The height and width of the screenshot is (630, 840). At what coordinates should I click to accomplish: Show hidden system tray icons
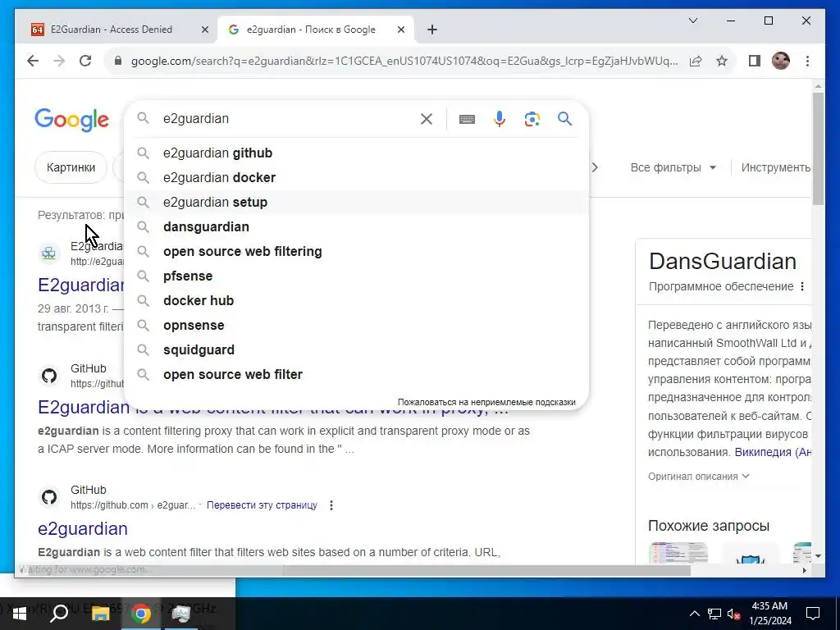coord(694,614)
